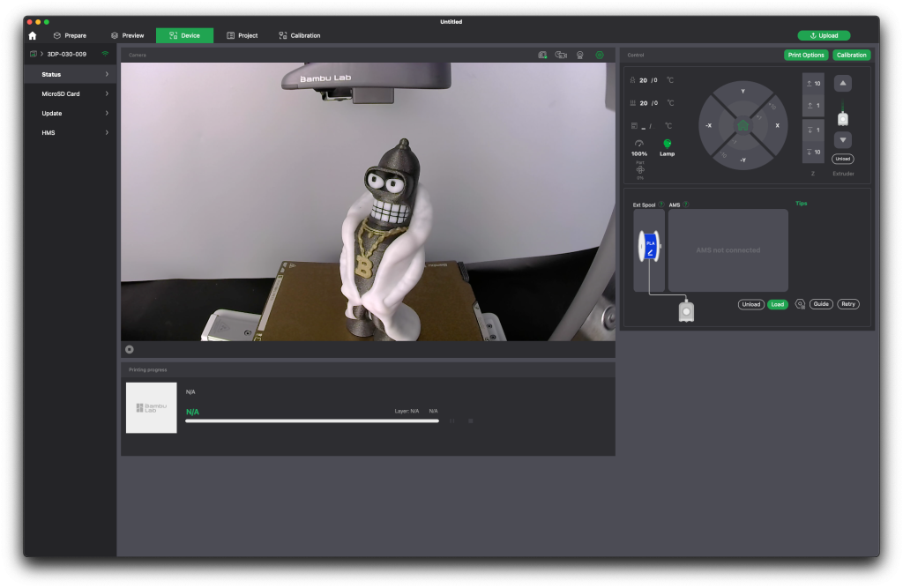The width and height of the screenshot is (903, 588).
Task: Expand the HMS section chevron
Action: (x=107, y=133)
